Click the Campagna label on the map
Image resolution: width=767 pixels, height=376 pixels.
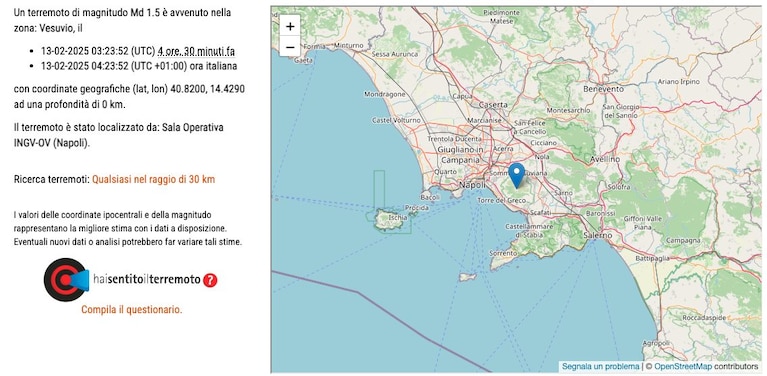point(684,241)
